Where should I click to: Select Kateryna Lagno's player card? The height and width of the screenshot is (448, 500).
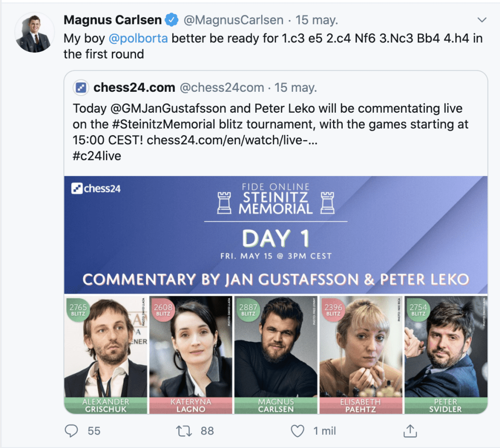pyautogui.click(x=191, y=354)
